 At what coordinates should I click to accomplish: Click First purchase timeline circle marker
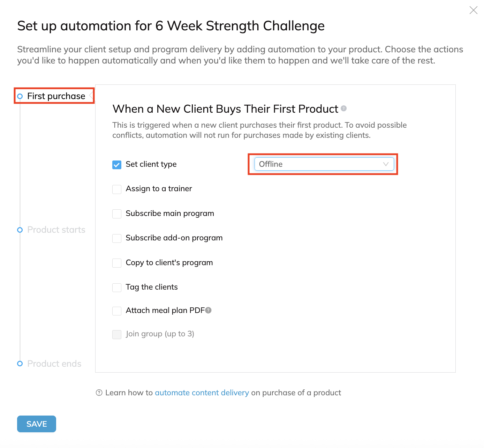tap(20, 96)
